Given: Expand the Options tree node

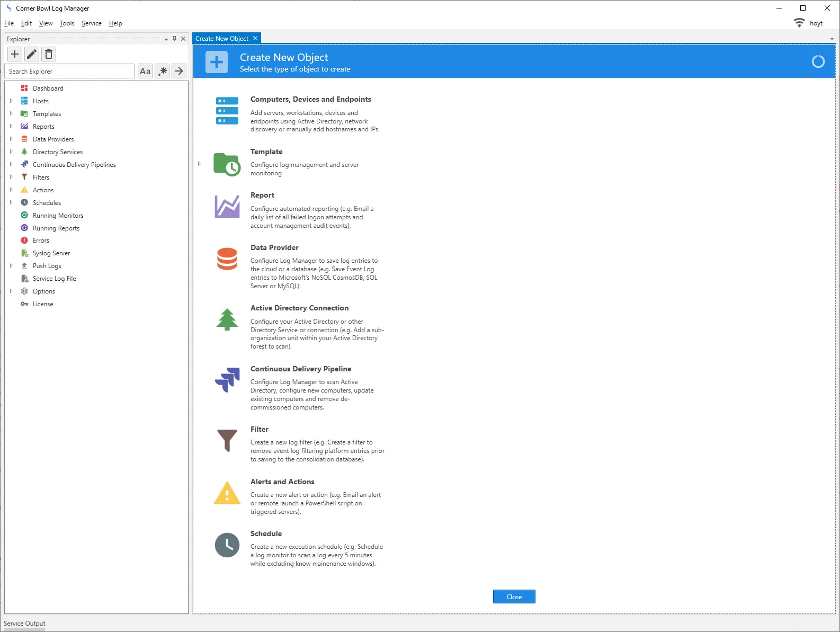Looking at the screenshot, I should click(11, 291).
